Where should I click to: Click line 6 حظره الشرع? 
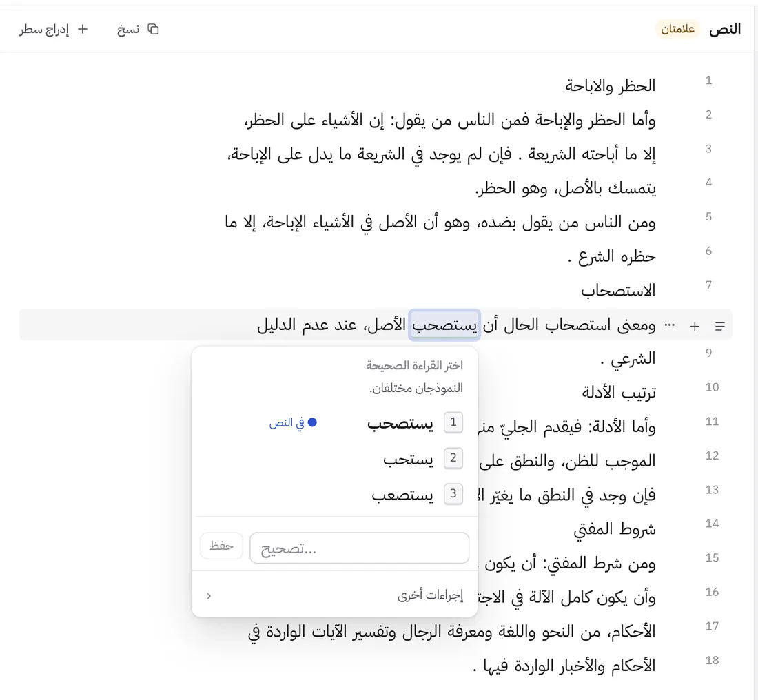611,256
